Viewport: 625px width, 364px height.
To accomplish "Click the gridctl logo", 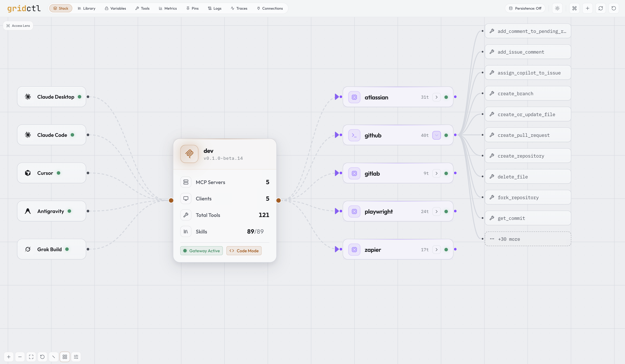I will 24,8.
